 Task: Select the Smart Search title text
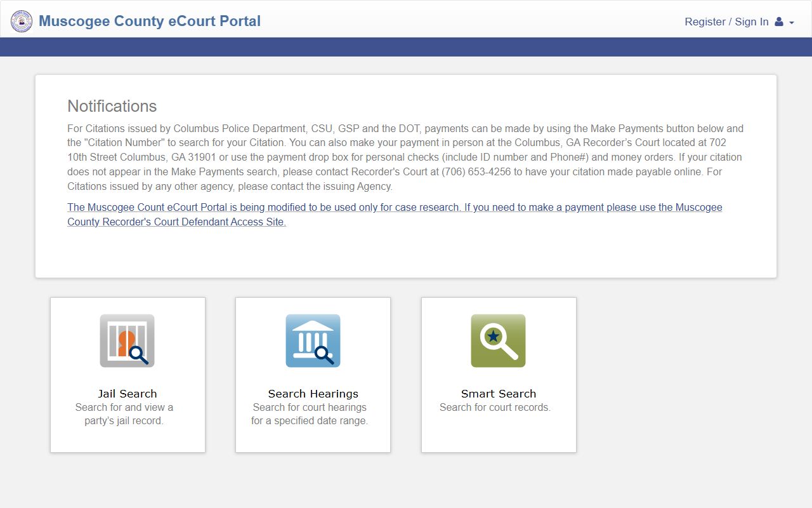[x=499, y=394]
